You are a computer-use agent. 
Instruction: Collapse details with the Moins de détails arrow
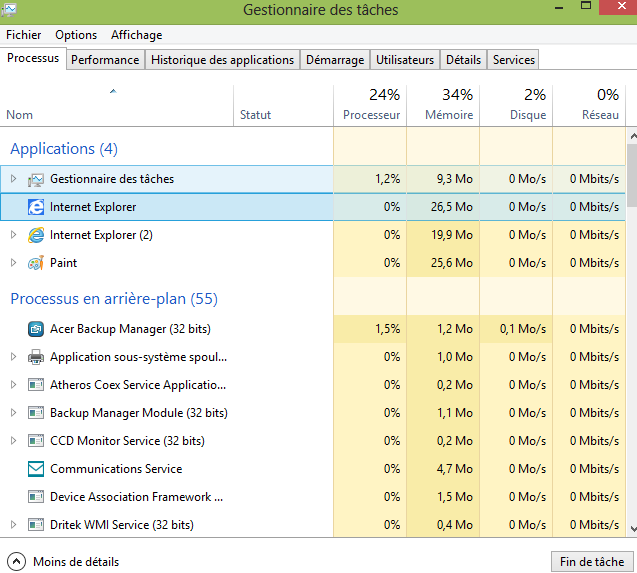16,562
